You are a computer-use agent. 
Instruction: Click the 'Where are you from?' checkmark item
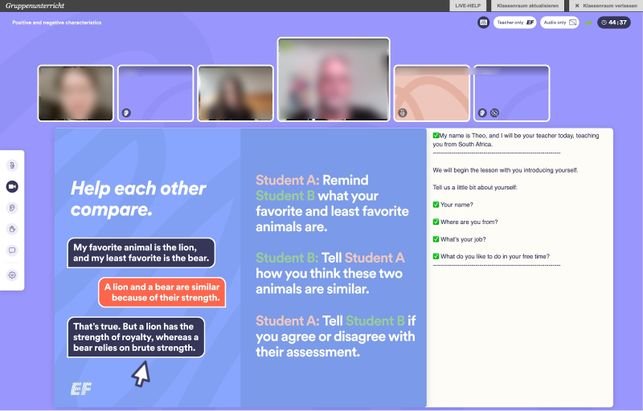click(464, 221)
